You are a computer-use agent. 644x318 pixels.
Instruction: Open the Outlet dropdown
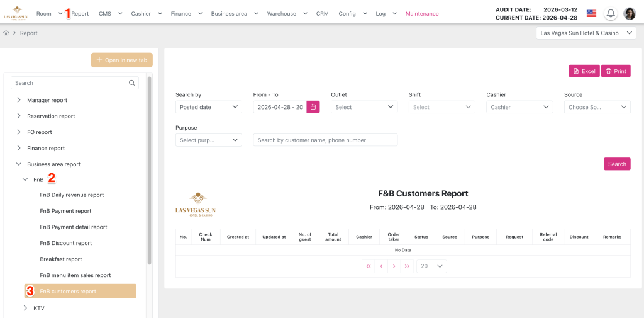coord(364,107)
